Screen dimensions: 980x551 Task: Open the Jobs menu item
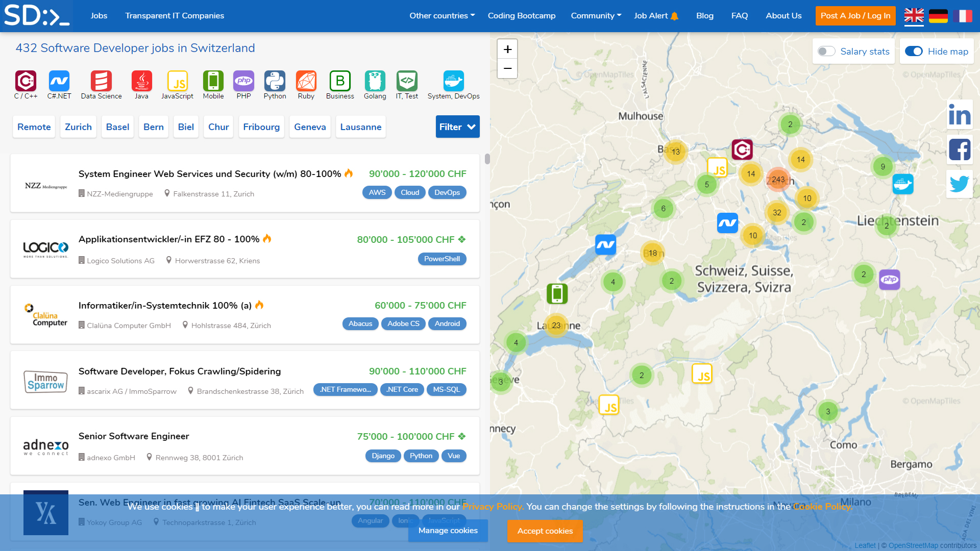pyautogui.click(x=99, y=16)
